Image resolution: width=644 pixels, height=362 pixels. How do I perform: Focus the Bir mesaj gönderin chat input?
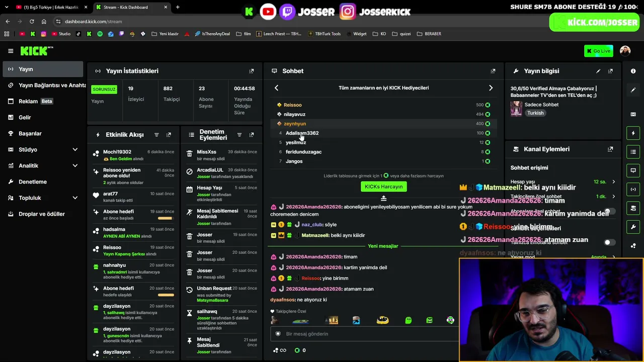365,334
